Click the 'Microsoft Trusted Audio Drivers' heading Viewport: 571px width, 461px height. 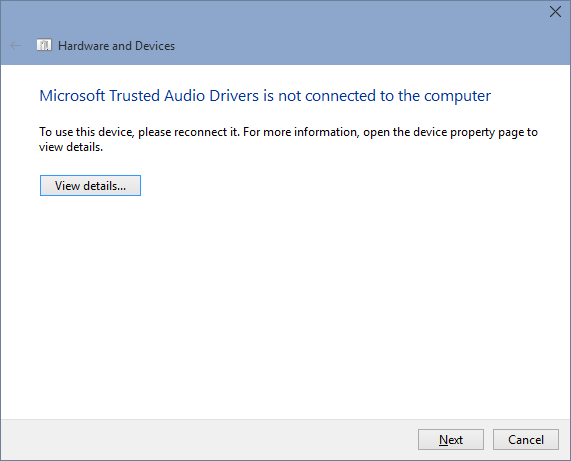pos(265,96)
